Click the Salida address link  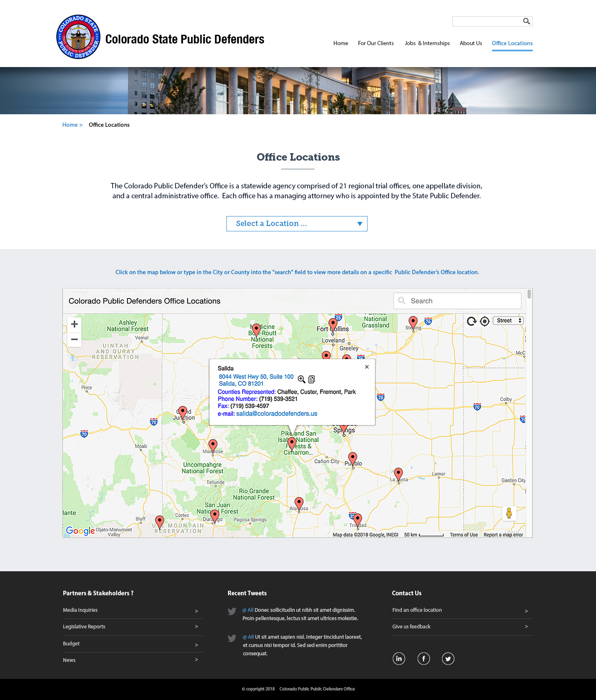(x=256, y=380)
